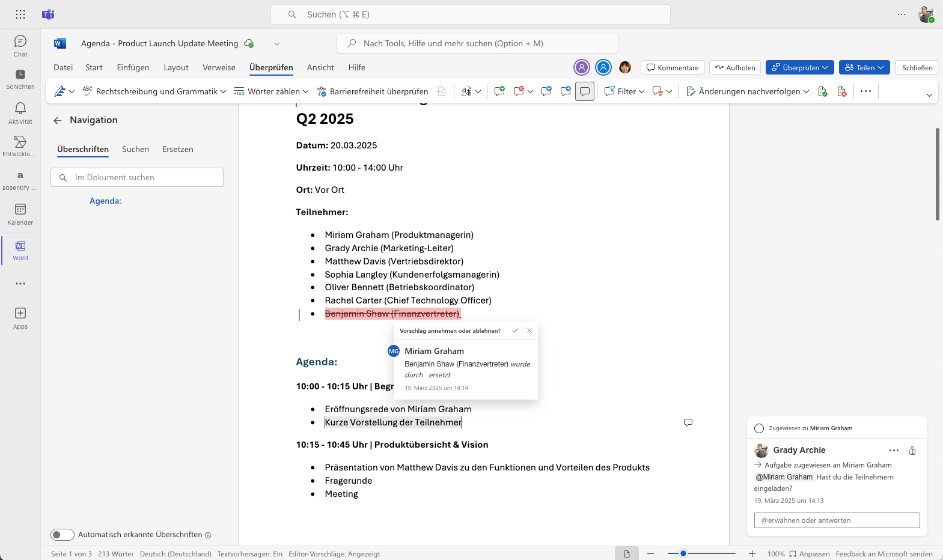Reject suggestion with the X icon
943x560 pixels.
529,330
